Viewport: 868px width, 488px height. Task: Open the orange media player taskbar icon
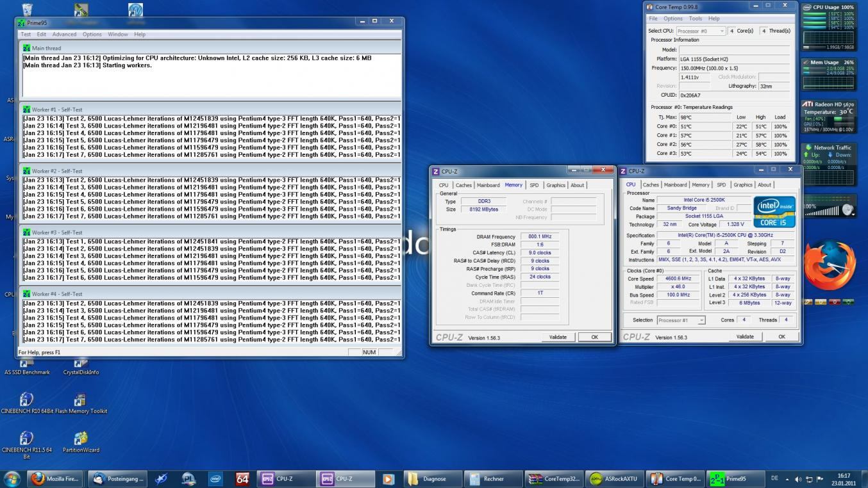(x=388, y=478)
